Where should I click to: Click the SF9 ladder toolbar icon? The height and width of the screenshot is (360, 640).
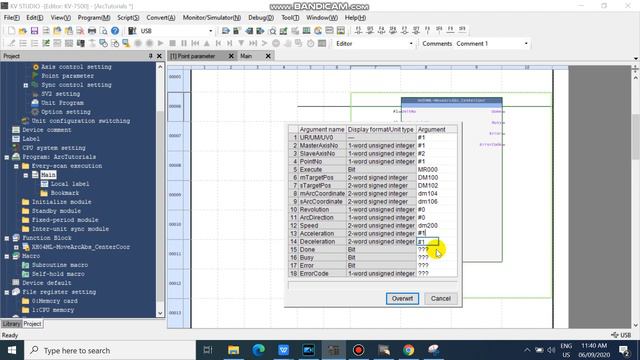tap(462, 30)
